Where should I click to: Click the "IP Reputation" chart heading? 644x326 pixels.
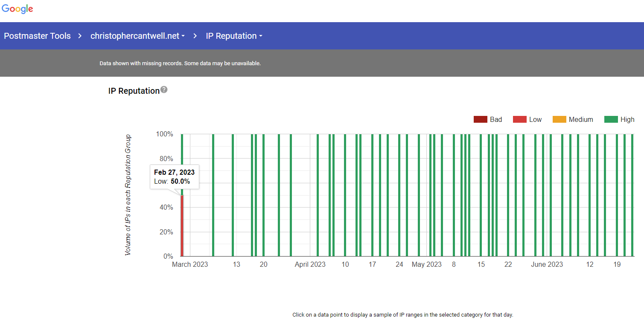tap(134, 91)
